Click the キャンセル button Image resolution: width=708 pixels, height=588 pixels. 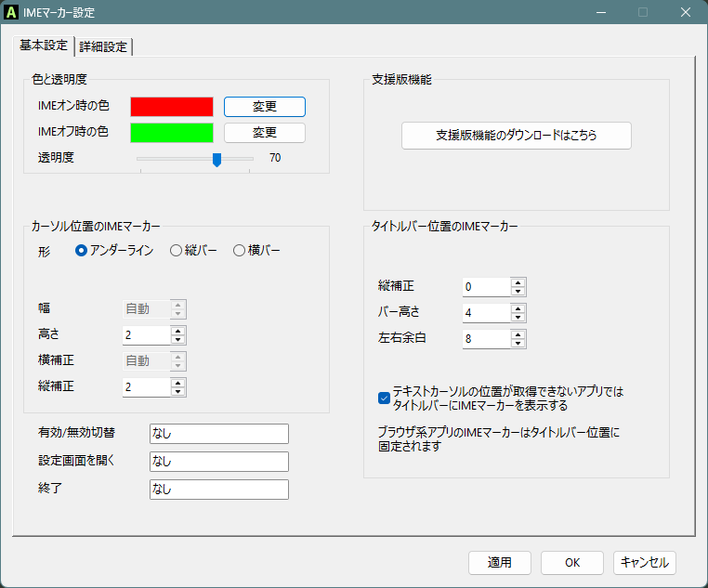coord(644,563)
